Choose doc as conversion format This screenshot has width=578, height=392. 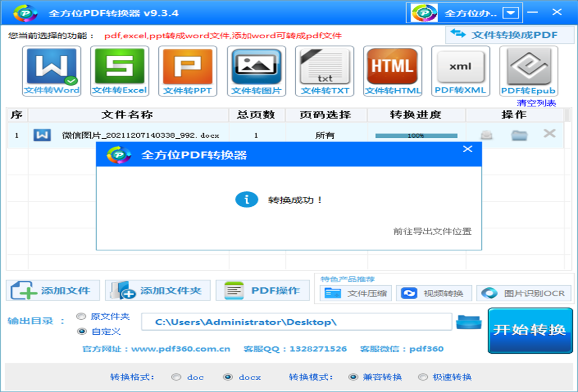(x=176, y=377)
